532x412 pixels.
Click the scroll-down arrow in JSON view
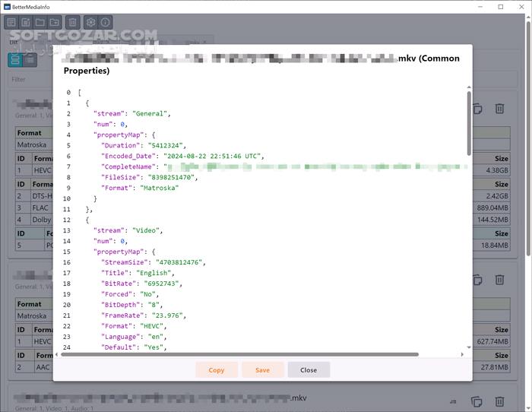(467, 347)
